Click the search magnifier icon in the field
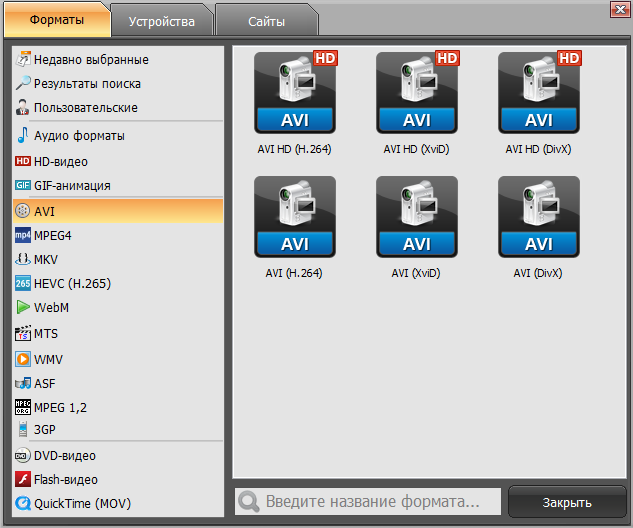This screenshot has width=633, height=528. point(249,502)
